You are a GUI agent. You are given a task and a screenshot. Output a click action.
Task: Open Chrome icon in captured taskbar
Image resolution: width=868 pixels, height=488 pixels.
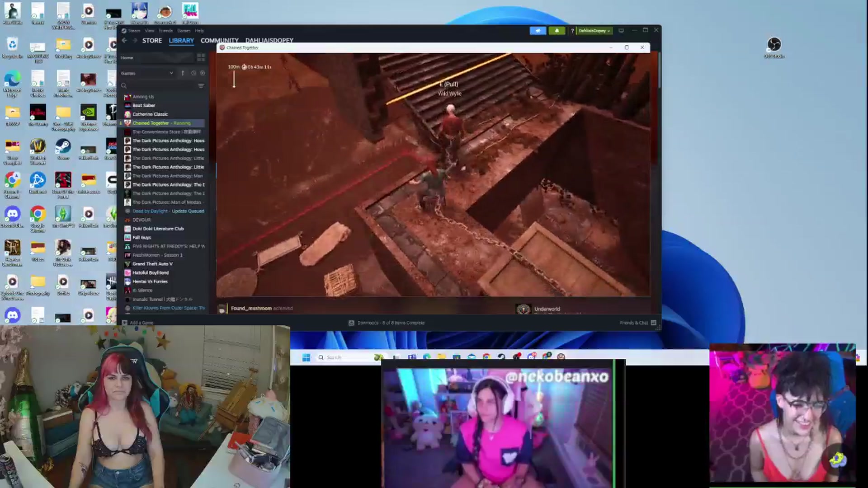(x=486, y=357)
